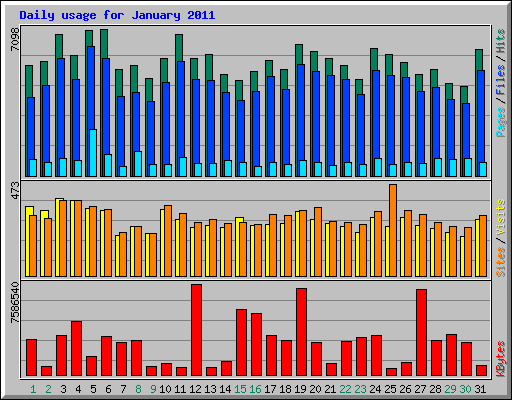Click the tallest red KBytes bar for day 12
Viewport: 512px width, 400px height.
pyautogui.click(x=196, y=330)
